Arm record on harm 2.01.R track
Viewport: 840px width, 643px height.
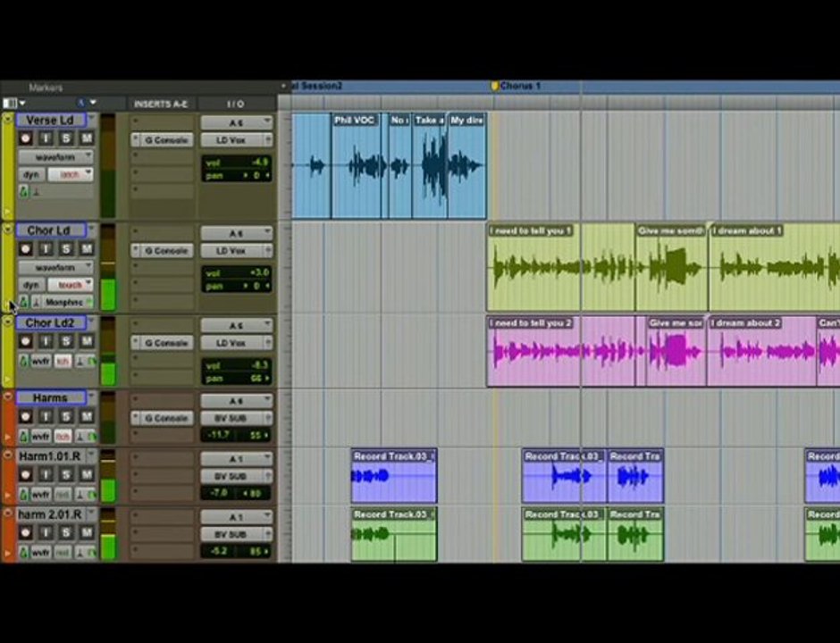(x=25, y=533)
